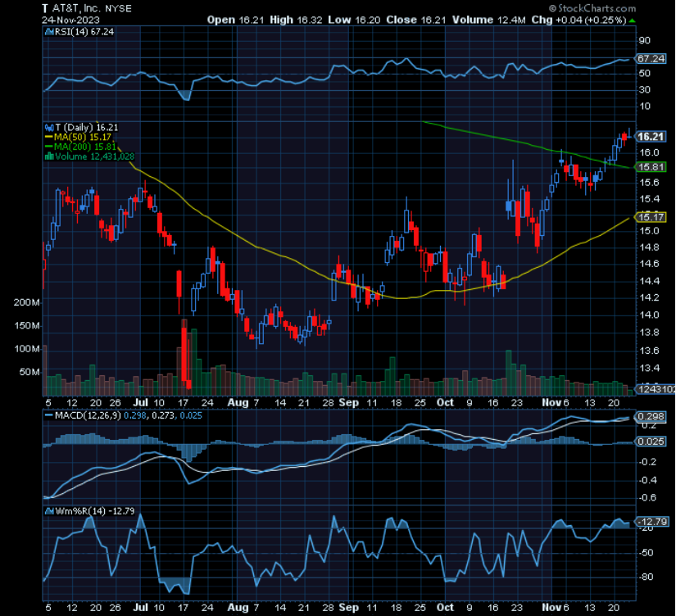Click the yellow MA(50) line swatch
This screenshot has width=676, height=616.
click(x=48, y=136)
